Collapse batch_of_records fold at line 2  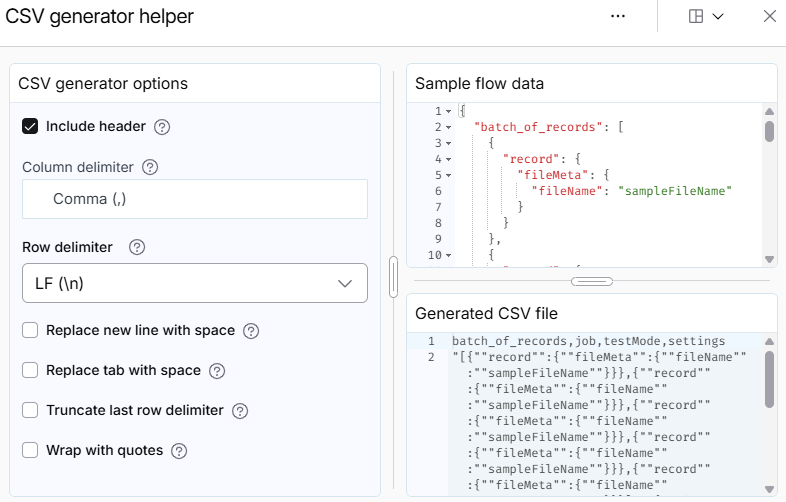pos(449,127)
